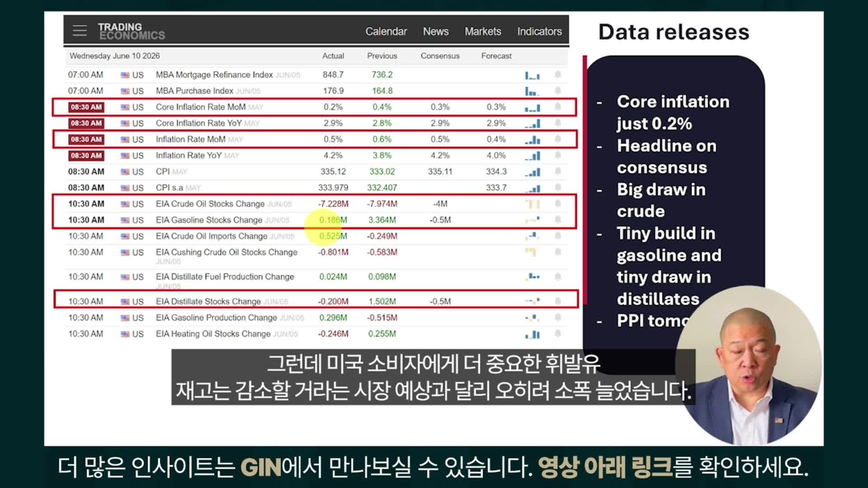Click the Trading Economics logo
The image size is (868, 488).
click(131, 31)
